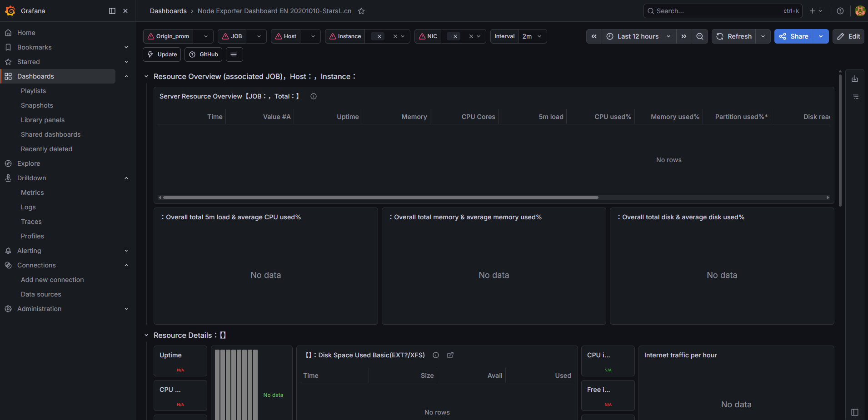Open the JOB variable dropdown
The height and width of the screenshot is (420, 868).
click(256, 36)
